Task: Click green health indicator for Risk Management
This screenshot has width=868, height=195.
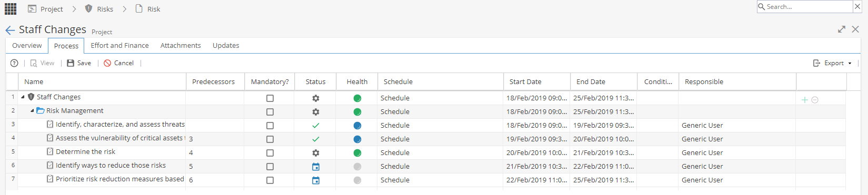Action: pos(357,112)
